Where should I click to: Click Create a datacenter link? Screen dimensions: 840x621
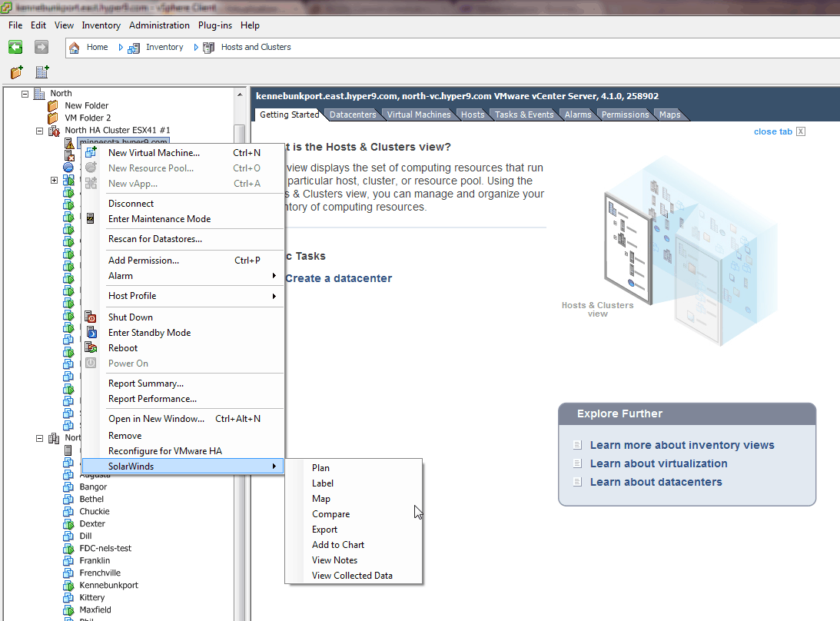[339, 278]
